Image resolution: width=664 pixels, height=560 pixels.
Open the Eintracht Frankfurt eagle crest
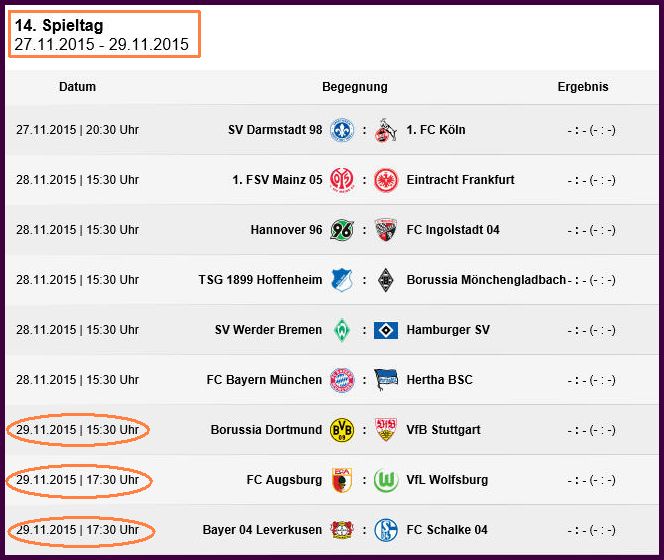click(386, 180)
